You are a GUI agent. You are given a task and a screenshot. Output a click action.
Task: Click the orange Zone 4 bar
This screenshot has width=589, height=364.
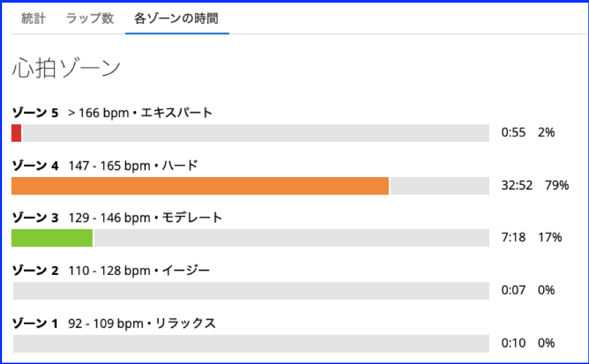click(x=200, y=186)
